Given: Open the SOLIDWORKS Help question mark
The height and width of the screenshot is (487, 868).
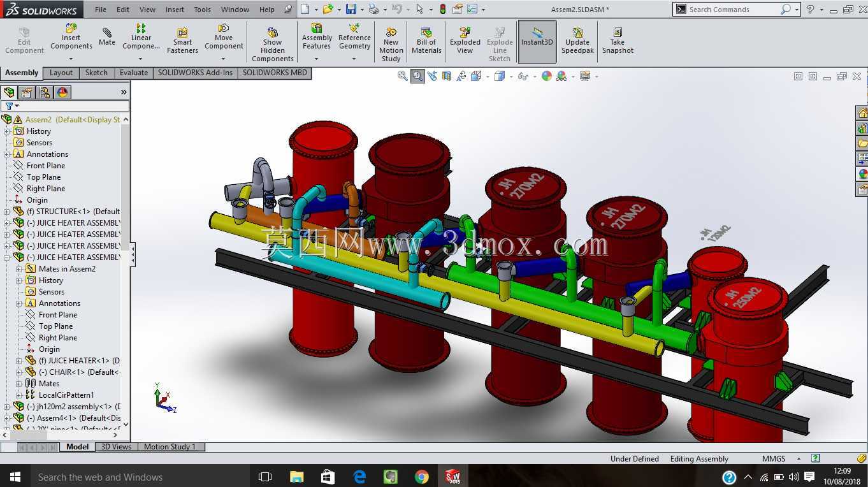Looking at the screenshot, I should pos(810,9).
